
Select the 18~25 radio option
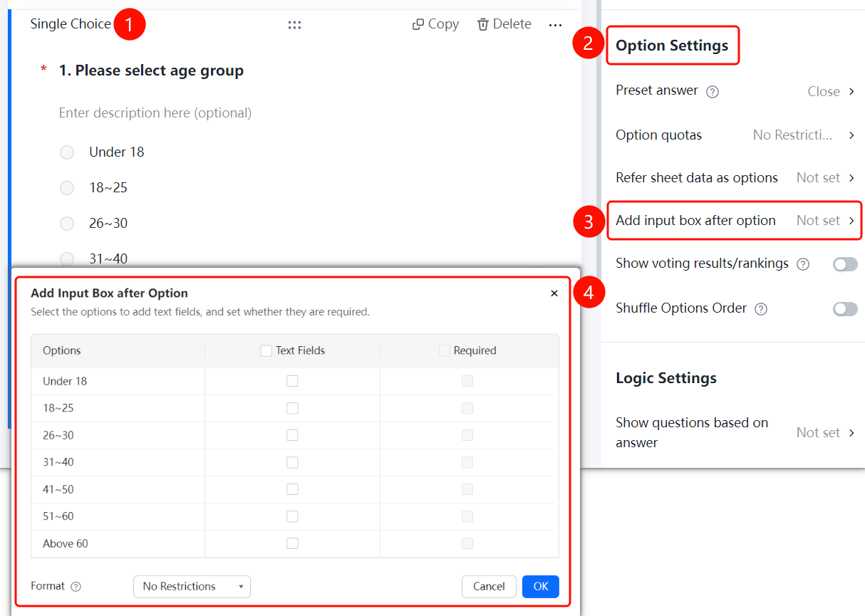(x=67, y=188)
